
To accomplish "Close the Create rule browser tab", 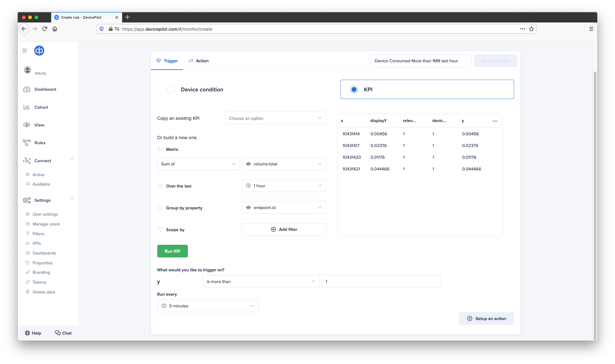I will (117, 17).
